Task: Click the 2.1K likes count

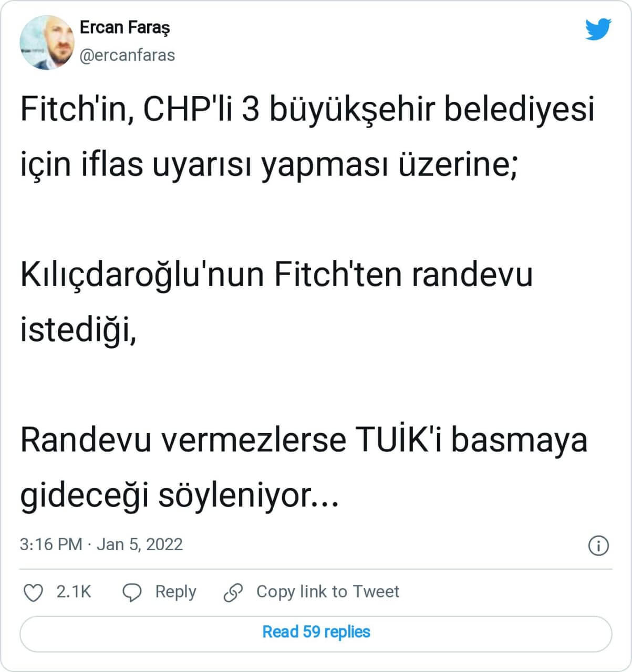Action: (x=74, y=592)
